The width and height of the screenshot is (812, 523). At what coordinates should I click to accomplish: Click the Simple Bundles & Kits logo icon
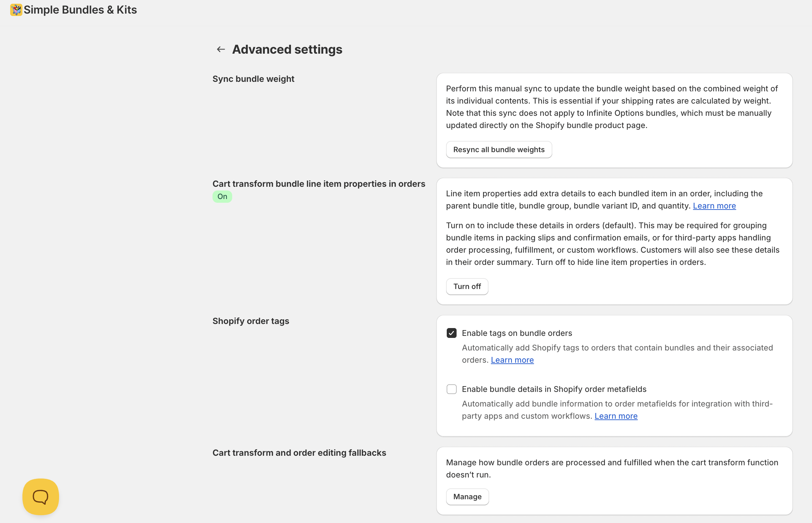coord(16,10)
